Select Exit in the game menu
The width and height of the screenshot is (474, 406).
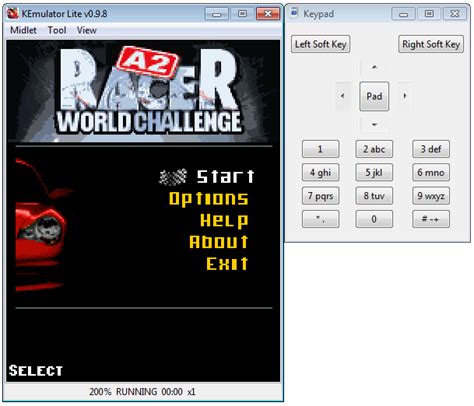coord(227,263)
